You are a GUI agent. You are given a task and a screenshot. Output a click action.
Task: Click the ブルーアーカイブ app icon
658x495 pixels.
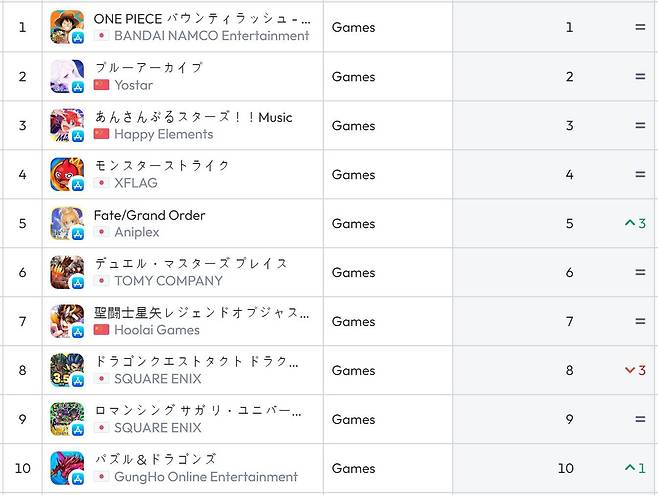click(x=67, y=76)
